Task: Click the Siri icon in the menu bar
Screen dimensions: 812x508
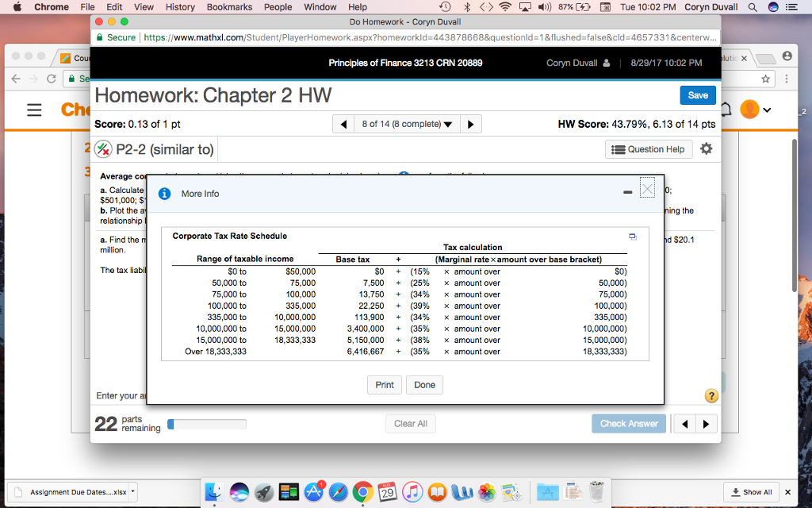Action: pyautogui.click(x=773, y=6)
